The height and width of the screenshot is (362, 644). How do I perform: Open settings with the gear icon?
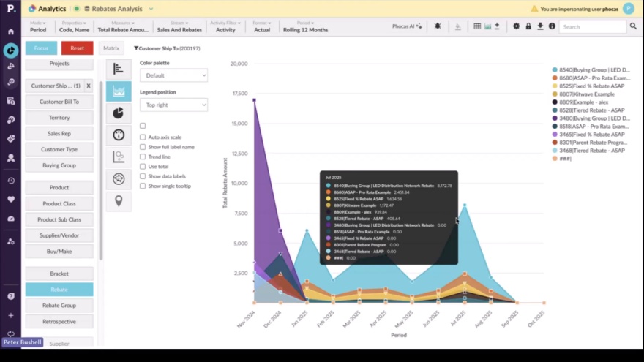click(x=516, y=26)
